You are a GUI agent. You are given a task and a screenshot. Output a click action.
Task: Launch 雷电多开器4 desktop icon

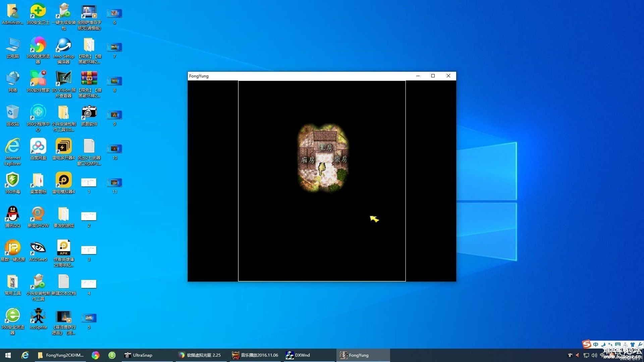point(63,149)
